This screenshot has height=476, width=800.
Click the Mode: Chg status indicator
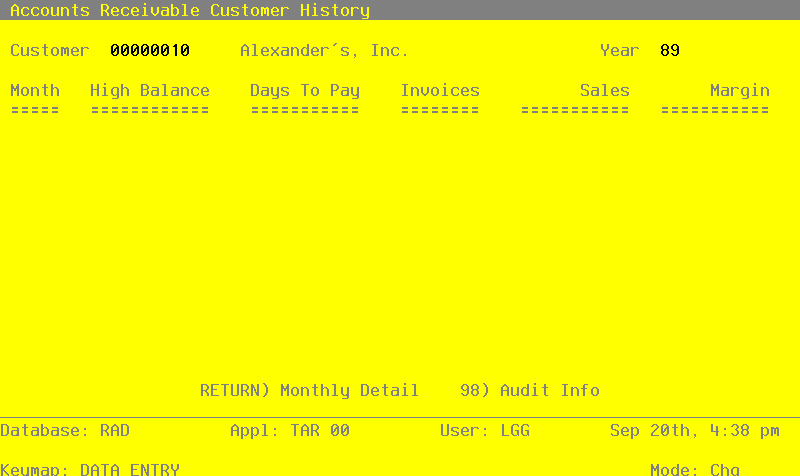pos(695,469)
